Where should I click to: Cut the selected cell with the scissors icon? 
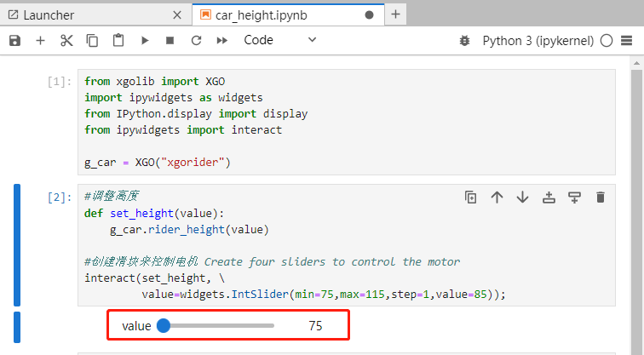[x=66, y=40]
